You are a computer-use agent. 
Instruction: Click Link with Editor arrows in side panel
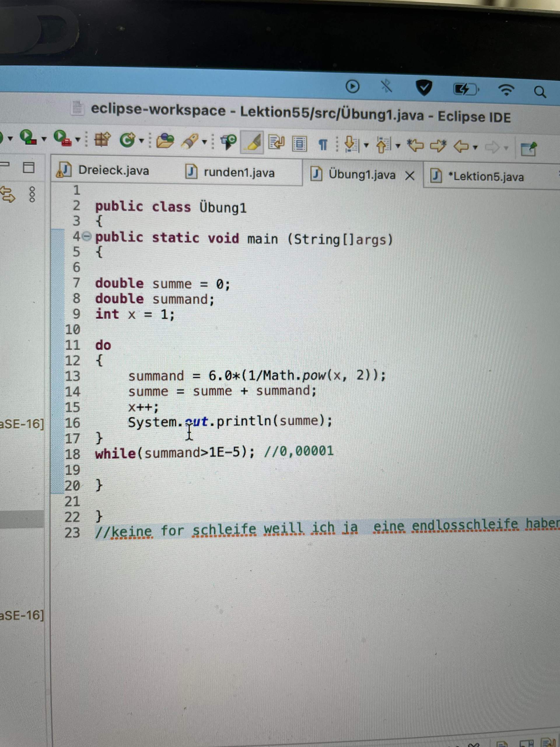click(x=7, y=195)
